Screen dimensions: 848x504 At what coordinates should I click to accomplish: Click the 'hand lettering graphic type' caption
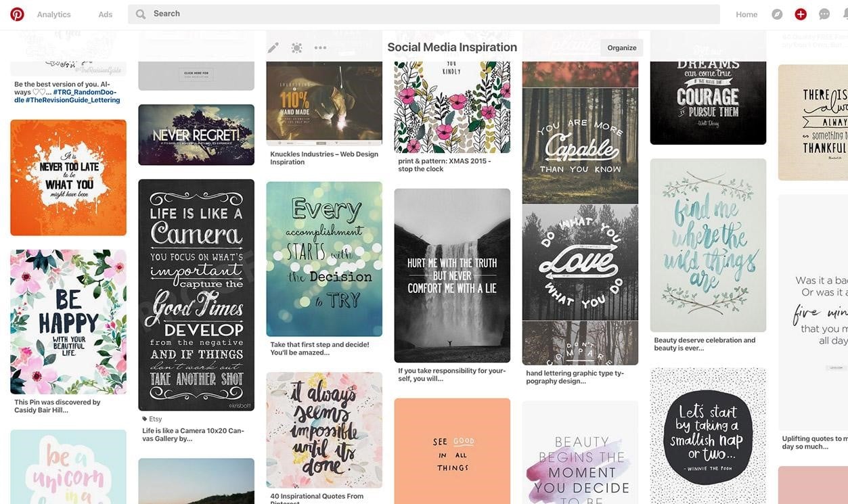click(x=575, y=377)
